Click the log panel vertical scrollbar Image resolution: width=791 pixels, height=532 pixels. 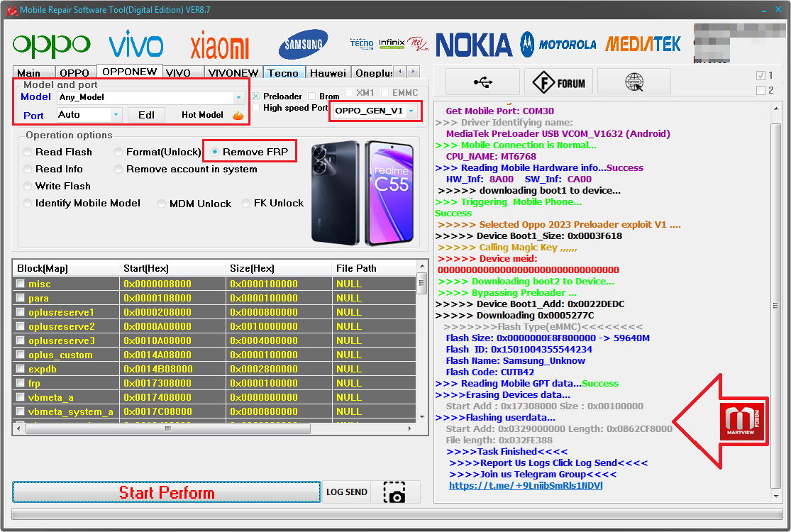coord(775,306)
